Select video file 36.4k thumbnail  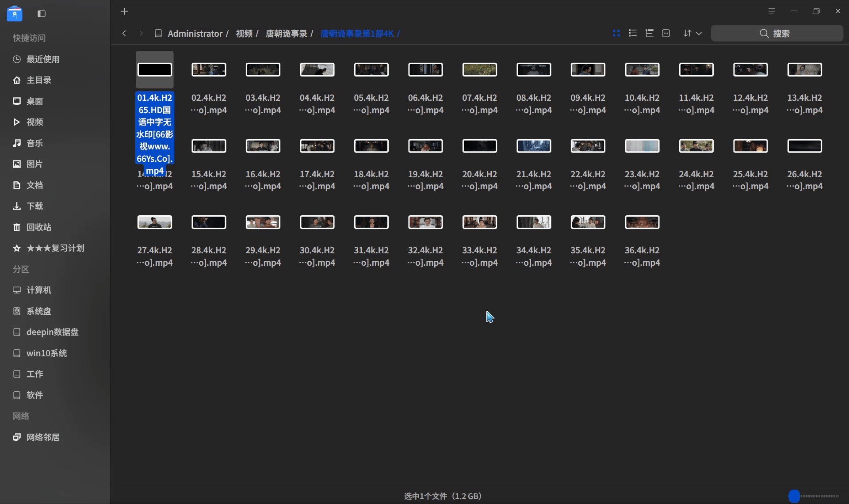pos(642,222)
